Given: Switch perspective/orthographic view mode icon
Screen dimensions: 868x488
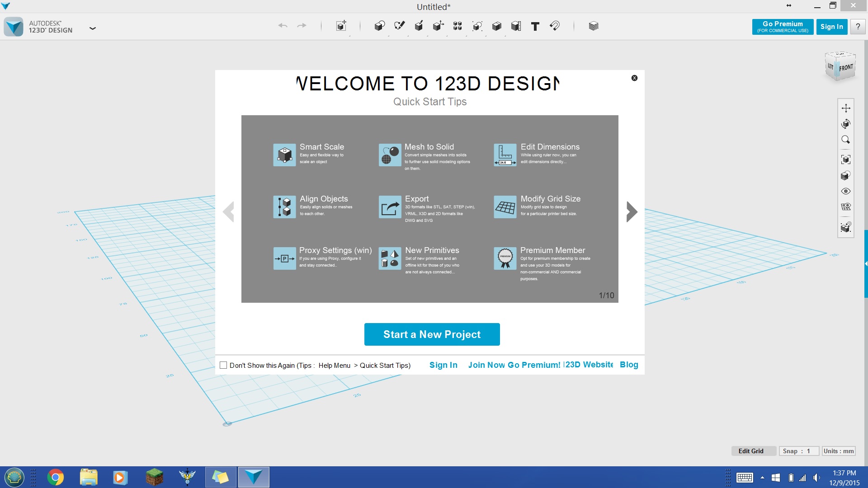Looking at the screenshot, I should click(x=846, y=175).
